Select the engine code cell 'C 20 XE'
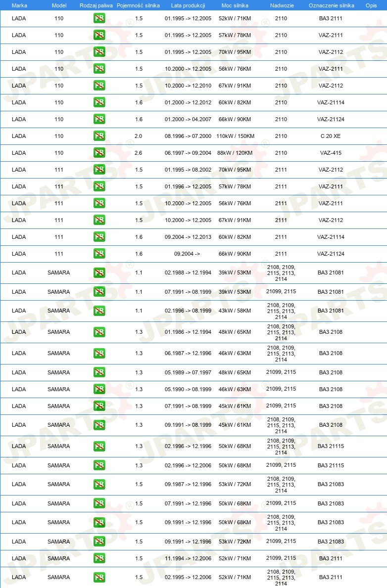This screenshot has height=588, width=387. 331,136
